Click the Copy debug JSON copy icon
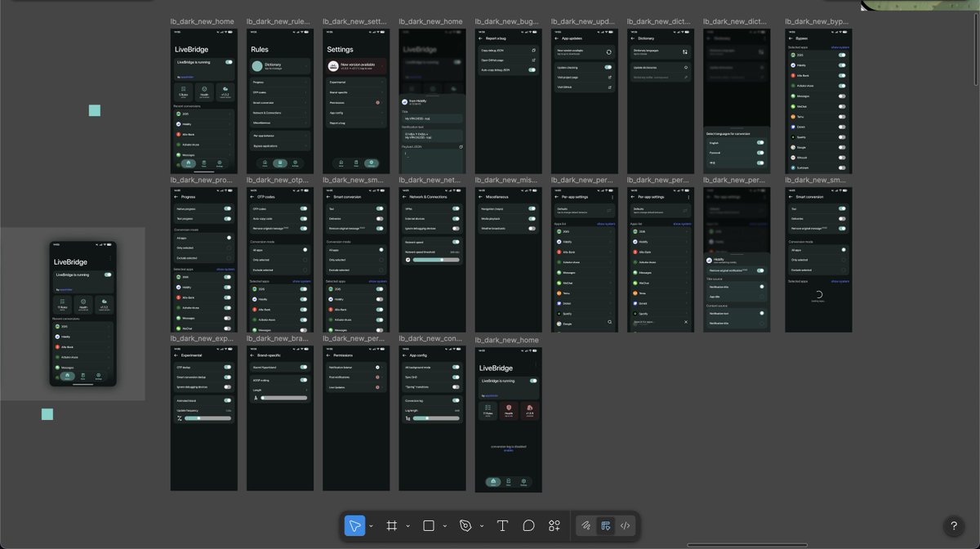Image resolution: width=980 pixels, height=549 pixels. pos(533,51)
